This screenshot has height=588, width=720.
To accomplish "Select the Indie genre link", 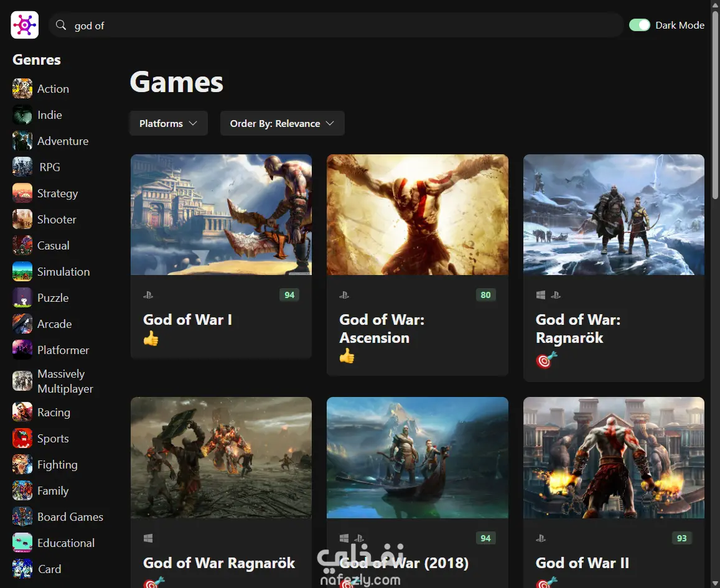I will 50,114.
